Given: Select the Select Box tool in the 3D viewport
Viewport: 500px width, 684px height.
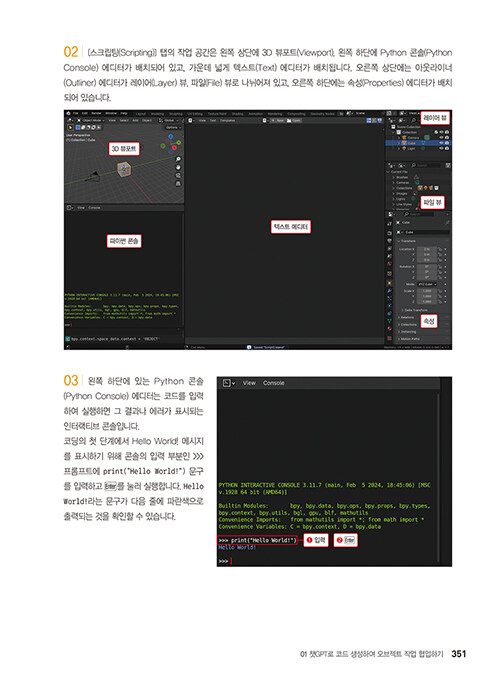Looking at the screenshot, I should (x=70, y=127).
